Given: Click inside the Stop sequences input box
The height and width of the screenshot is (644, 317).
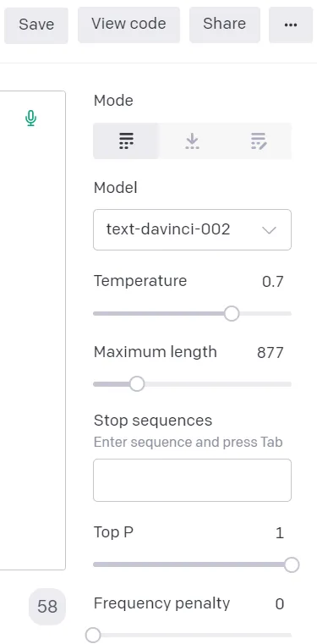Looking at the screenshot, I should tap(193, 480).
